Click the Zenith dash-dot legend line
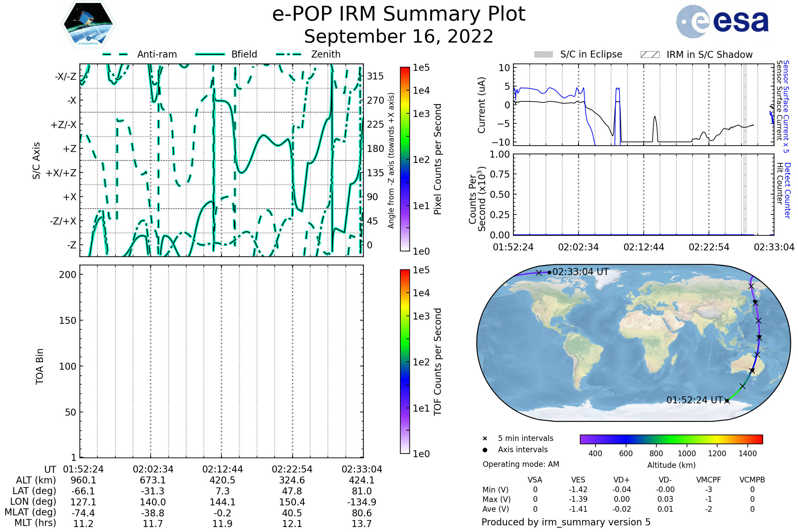Viewport: 798px width, 532px height. 289,54
